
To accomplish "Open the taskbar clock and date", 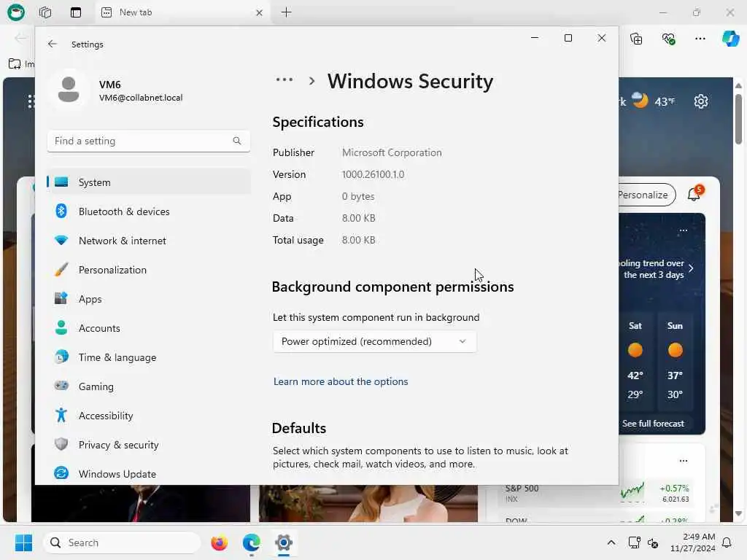I will tap(693, 542).
